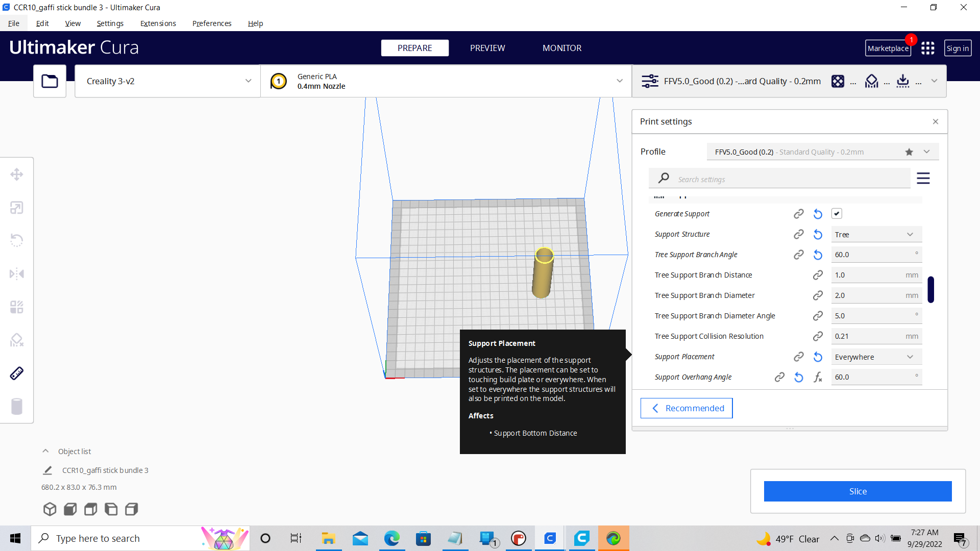980x551 pixels.
Task: Click link icon for Tree Support Branch Diameter
Action: coord(818,295)
